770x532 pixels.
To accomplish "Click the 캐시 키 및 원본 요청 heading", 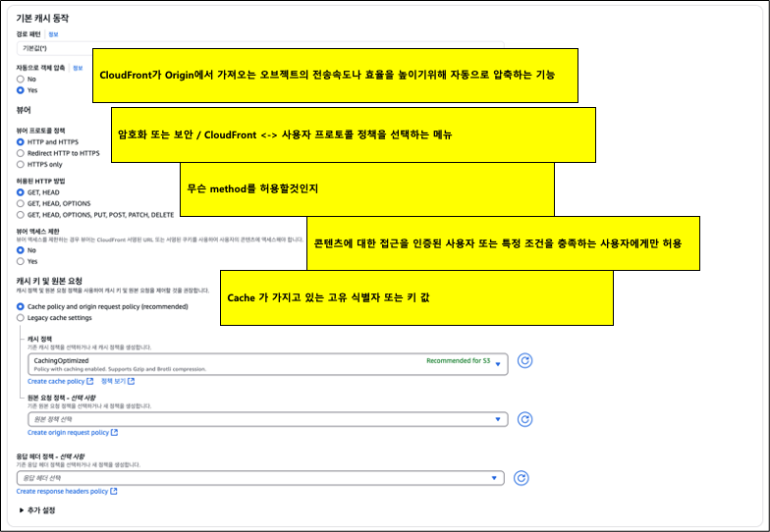I will point(49,281).
